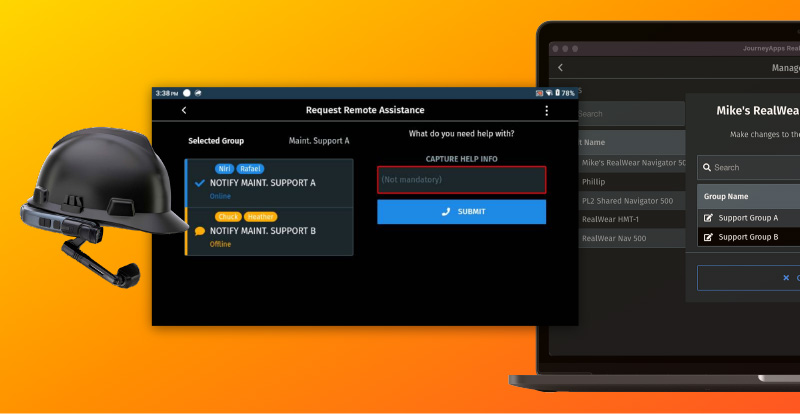Click the blue checkmark on Support A
Image resolution: width=800 pixels, height=414 pixels.
tap(200, 183)
